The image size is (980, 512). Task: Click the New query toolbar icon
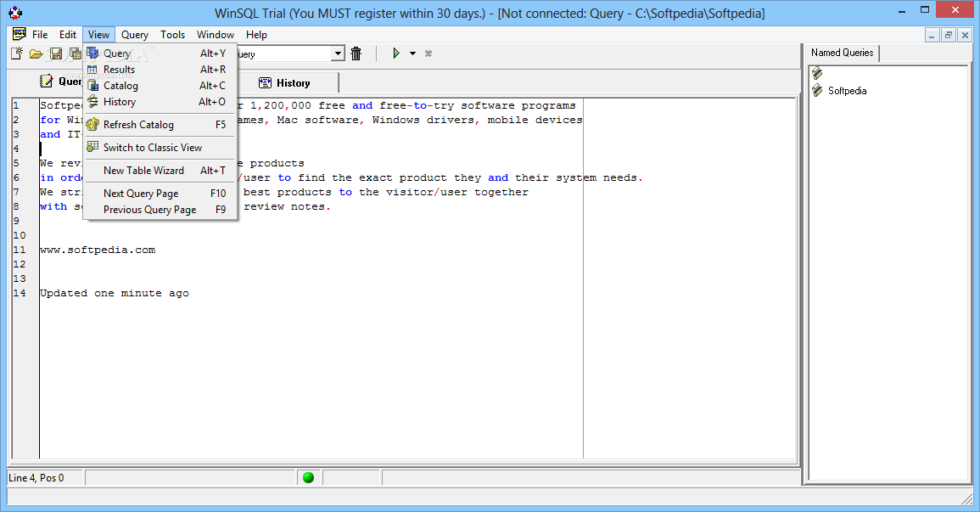click(18, 53)
